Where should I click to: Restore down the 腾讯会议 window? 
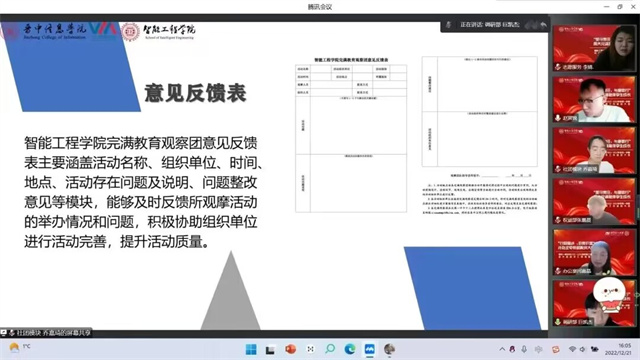point(620,7)
